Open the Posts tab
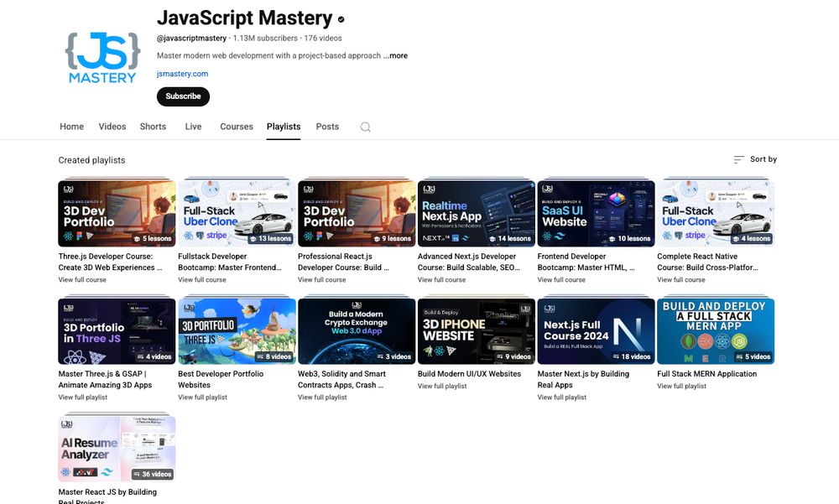839x504 pixels. point(327,127)
